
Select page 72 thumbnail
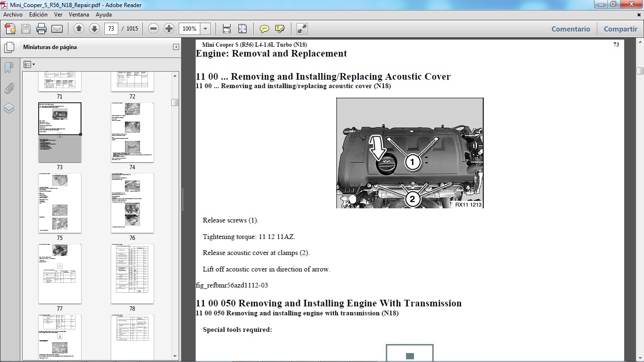tap(132, 82)
